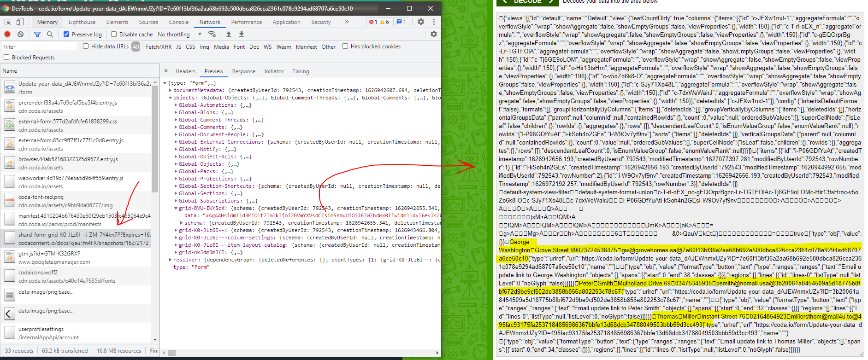Enable the Disable cache checkbox
868x360 pixels.
point(114,34)
